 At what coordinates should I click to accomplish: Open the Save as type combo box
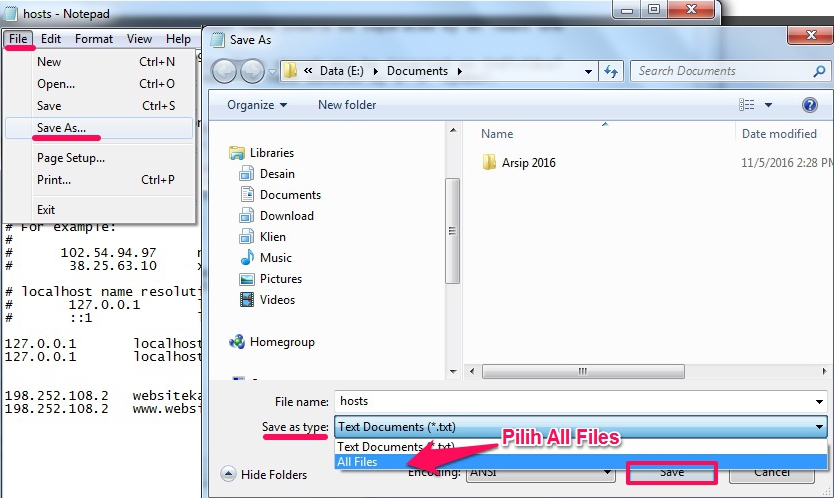(580, 427)
